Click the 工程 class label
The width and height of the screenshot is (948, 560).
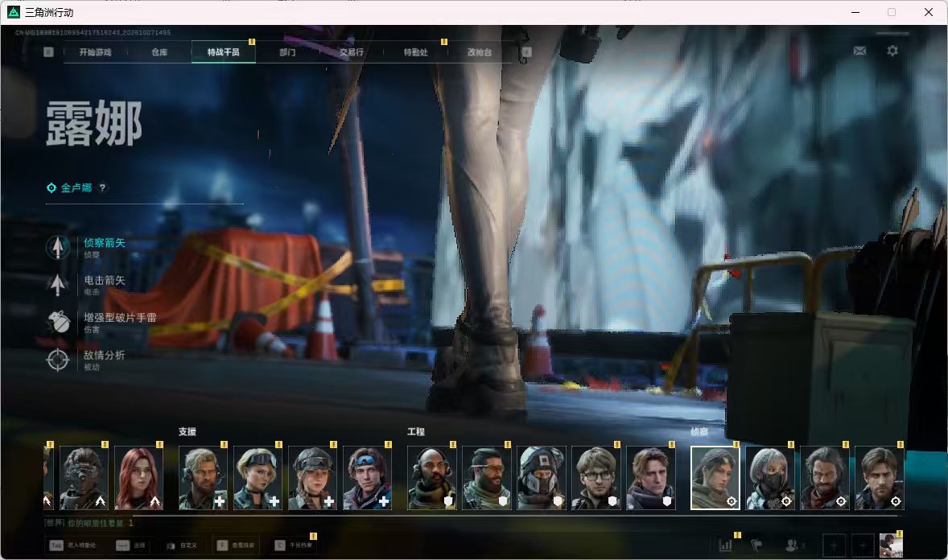pos(416,431)
